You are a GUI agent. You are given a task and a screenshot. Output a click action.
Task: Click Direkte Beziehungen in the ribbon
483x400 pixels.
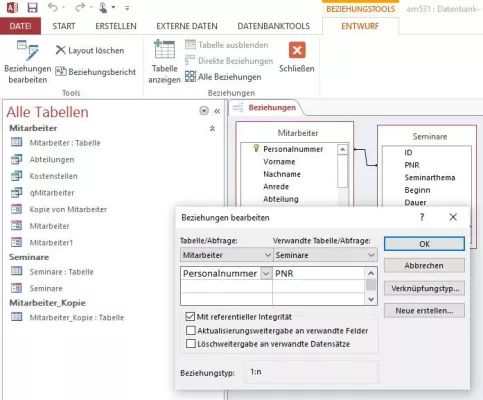point(229,61)
